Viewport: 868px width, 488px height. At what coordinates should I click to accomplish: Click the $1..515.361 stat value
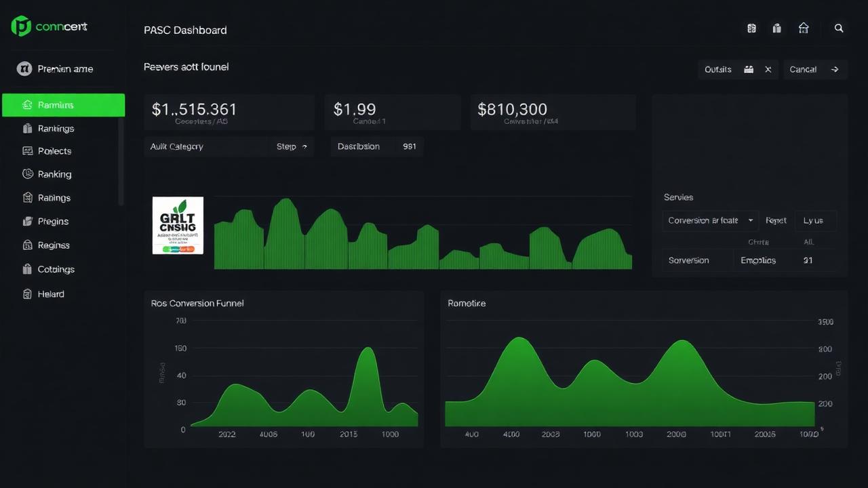click(x=194, y=109)
